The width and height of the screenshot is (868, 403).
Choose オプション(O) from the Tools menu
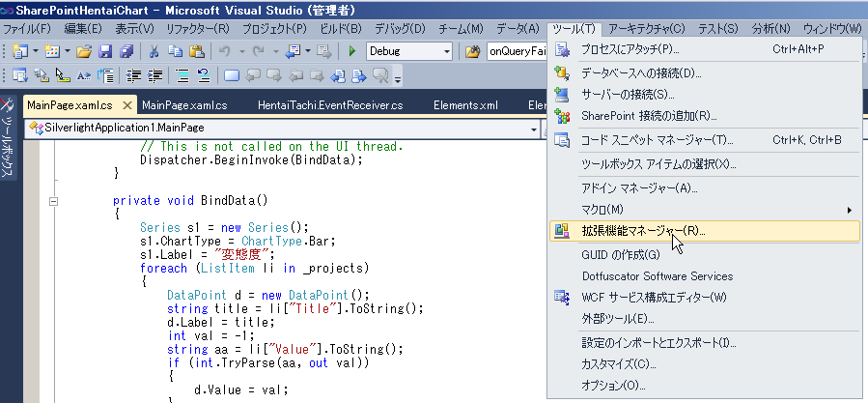(705, 386)
